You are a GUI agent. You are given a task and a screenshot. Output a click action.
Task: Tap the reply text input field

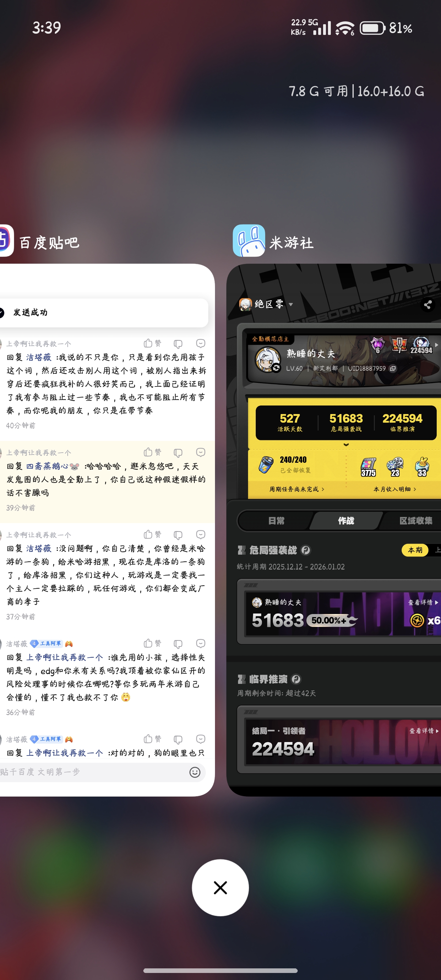[91, 772]
